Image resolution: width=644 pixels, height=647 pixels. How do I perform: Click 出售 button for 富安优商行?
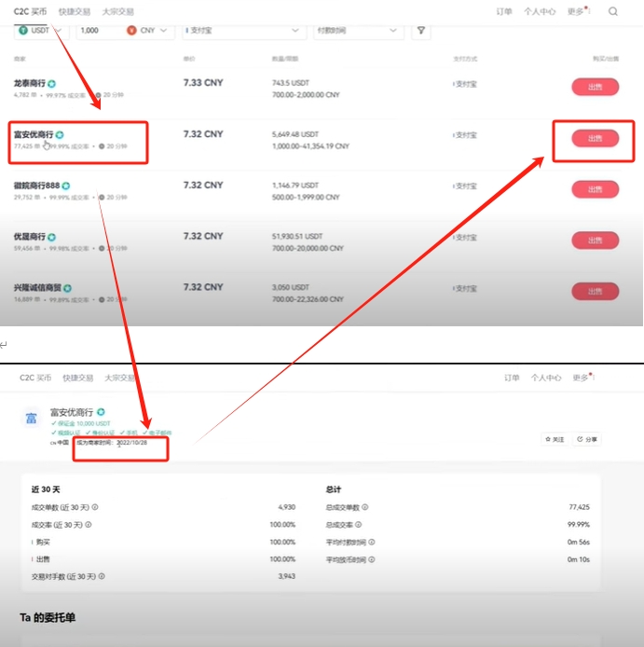pyautogui.click(x=595, y=138)
